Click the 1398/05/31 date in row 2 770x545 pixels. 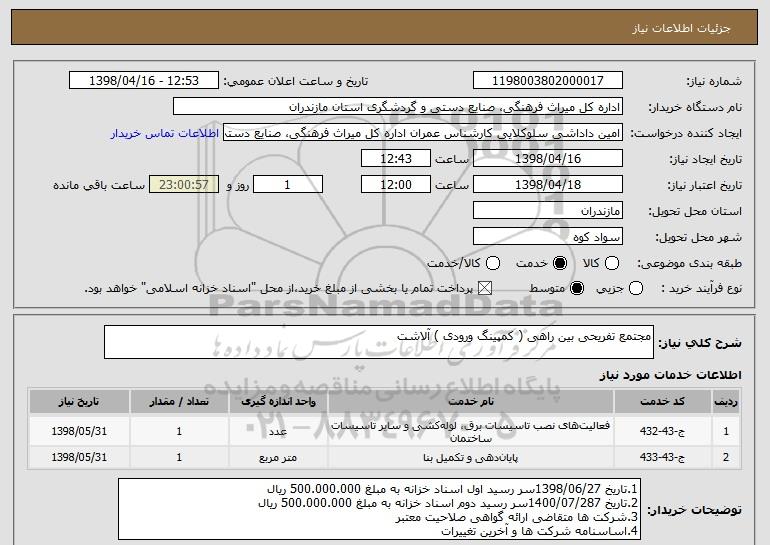point(79,457)
